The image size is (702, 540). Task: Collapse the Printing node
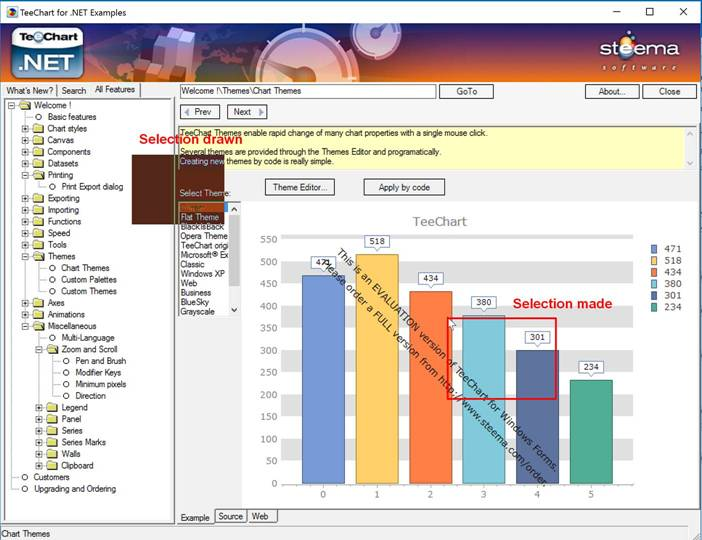(26, 175)
